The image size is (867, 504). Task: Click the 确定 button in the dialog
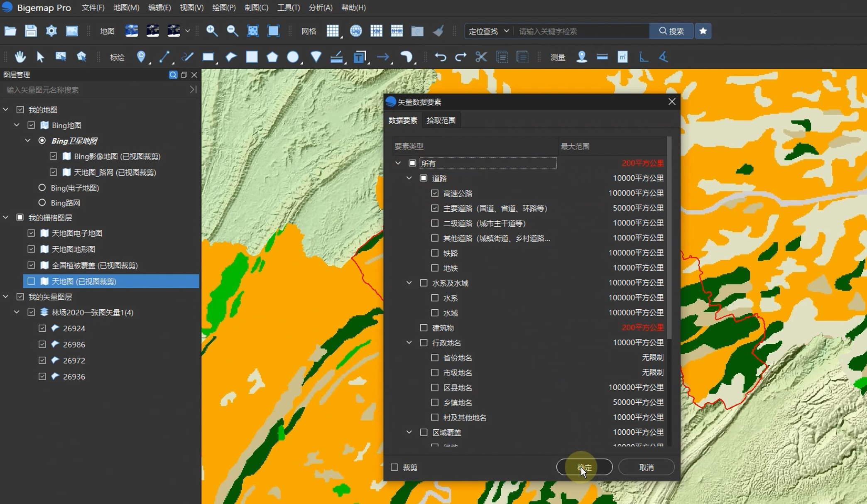pyautogui.click(x=584, y=467)
